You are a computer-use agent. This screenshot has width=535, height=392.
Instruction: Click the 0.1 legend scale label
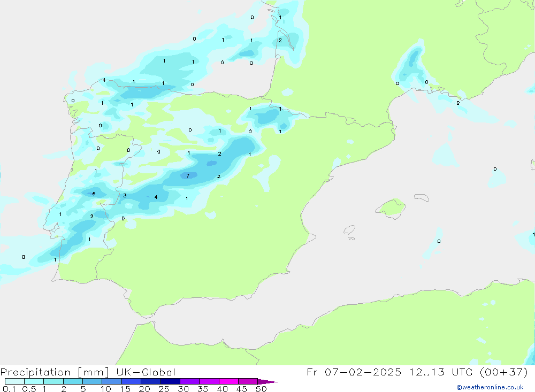(x=9, y=389)
